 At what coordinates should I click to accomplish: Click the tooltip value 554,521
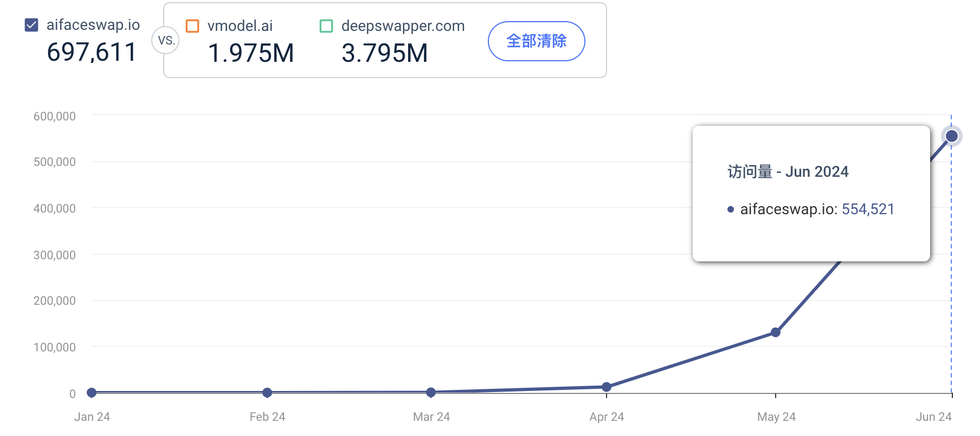868,209
